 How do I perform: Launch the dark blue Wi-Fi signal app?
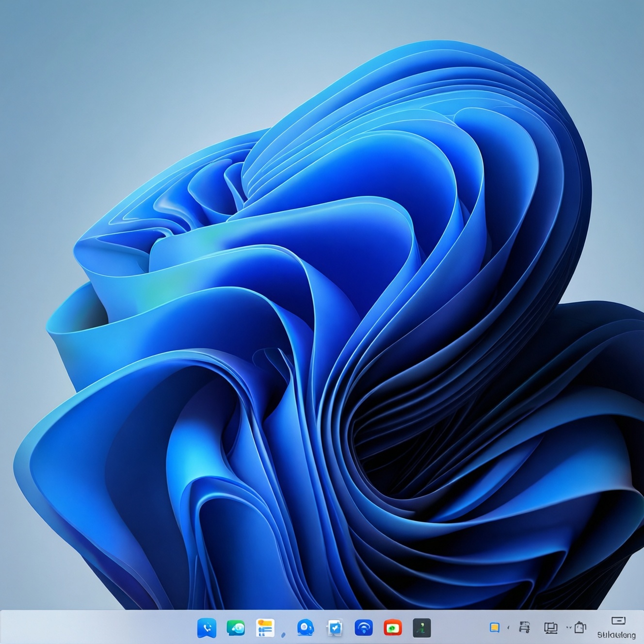point(364,628)
